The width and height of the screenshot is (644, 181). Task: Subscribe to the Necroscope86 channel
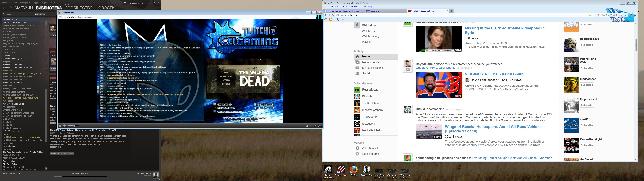(x=587, y=45)
